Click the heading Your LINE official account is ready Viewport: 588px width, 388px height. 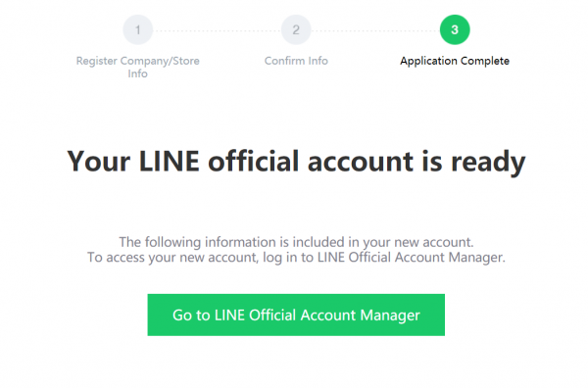coord(296,162)
